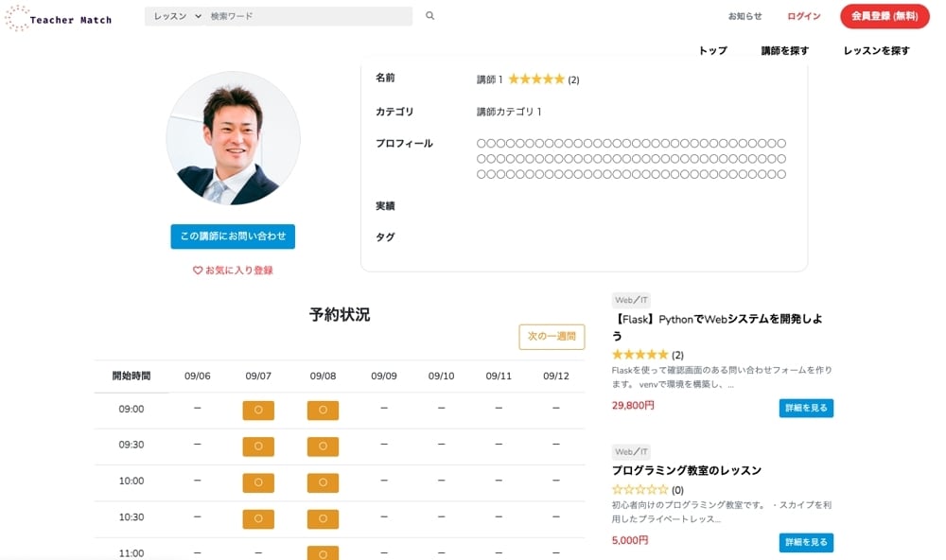Click the プロフィール label

[x=404, y=144]
